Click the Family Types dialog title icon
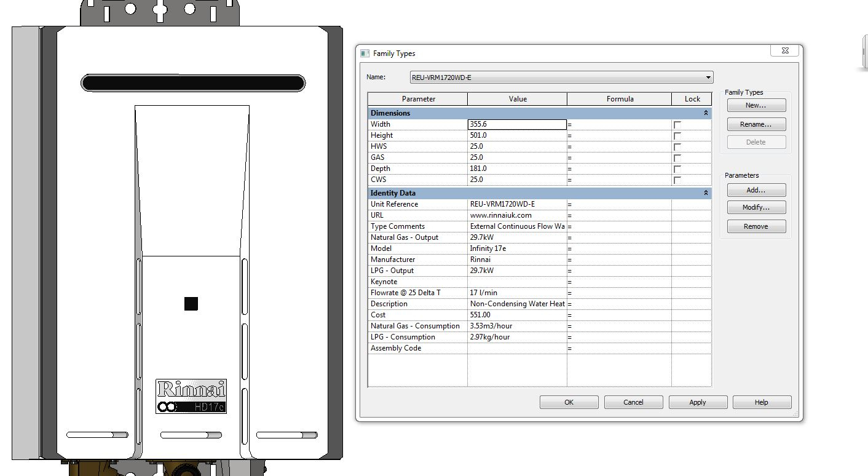 [x=365, y=54]
